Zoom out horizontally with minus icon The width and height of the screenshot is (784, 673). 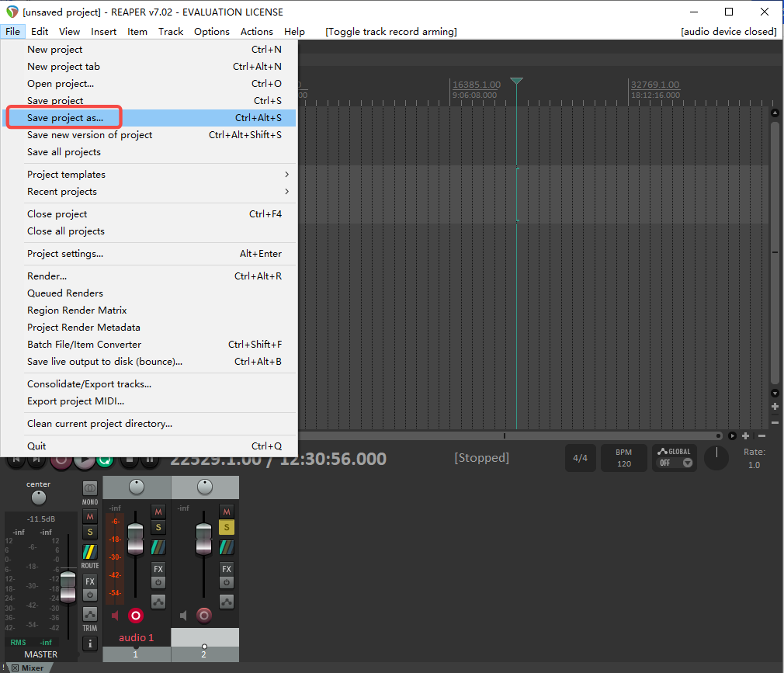click(761, 436)
